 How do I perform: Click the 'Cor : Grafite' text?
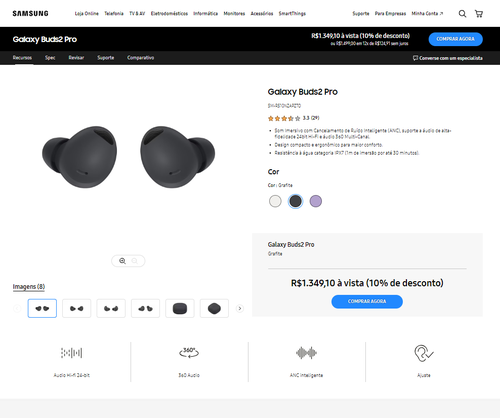280,185
